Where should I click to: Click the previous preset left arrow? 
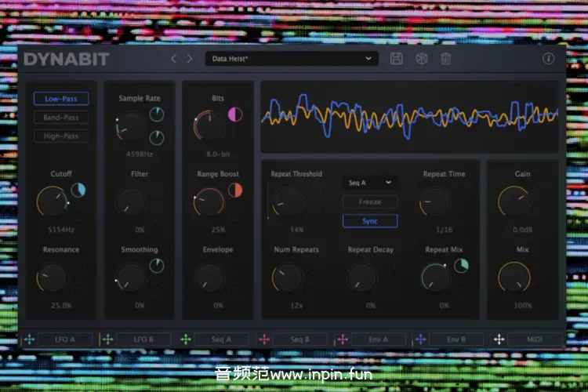(175, 59)
